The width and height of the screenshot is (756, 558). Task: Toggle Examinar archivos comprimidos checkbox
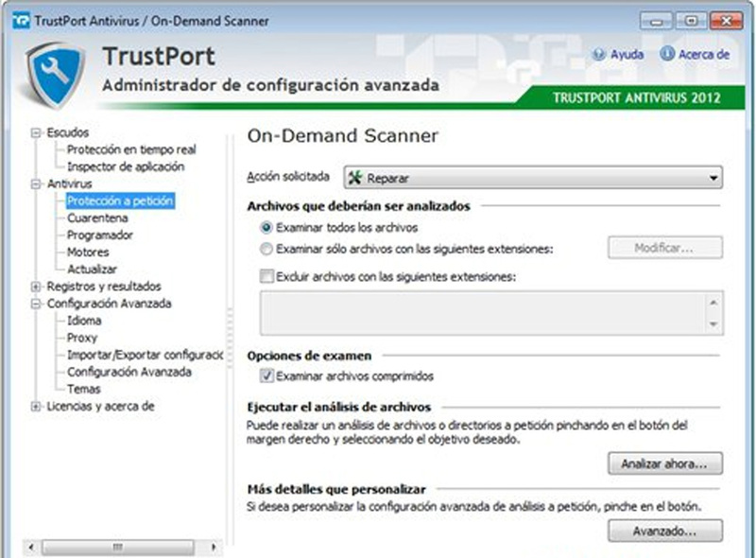click(x=266, y=375)
